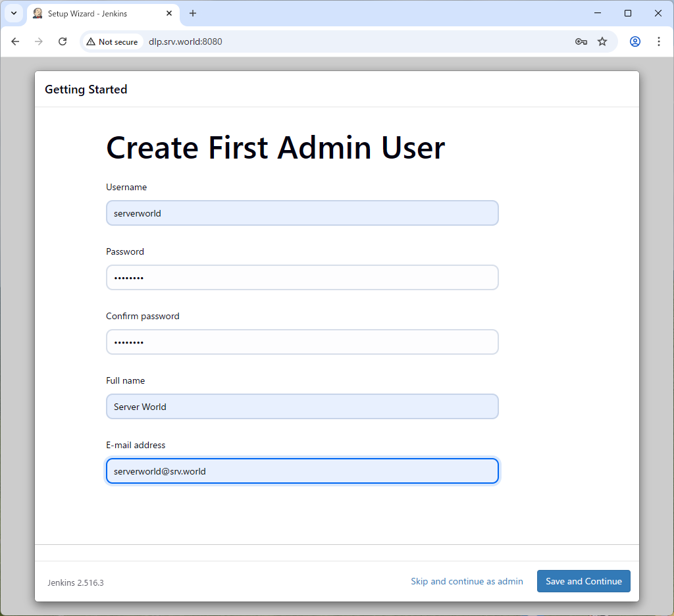Viewport: 674px width, 616px height.
Task: Maximize the Chrome browser window
Action: [628, 13]
